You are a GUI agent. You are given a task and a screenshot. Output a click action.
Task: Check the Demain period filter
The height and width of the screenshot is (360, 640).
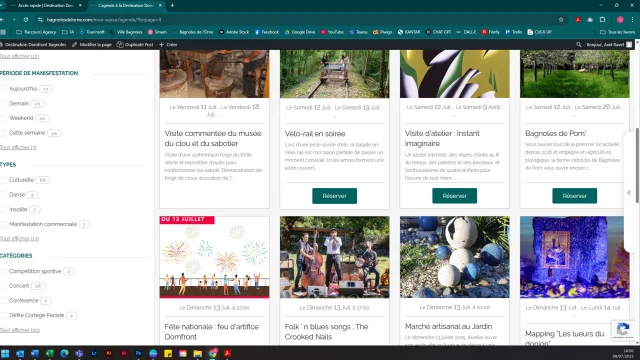tap(3, 103)
